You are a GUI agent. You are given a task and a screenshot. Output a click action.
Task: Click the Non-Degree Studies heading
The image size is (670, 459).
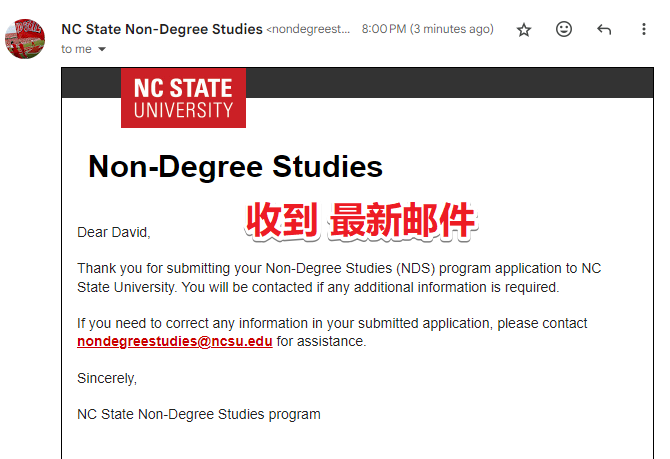(x=235, y=166)
